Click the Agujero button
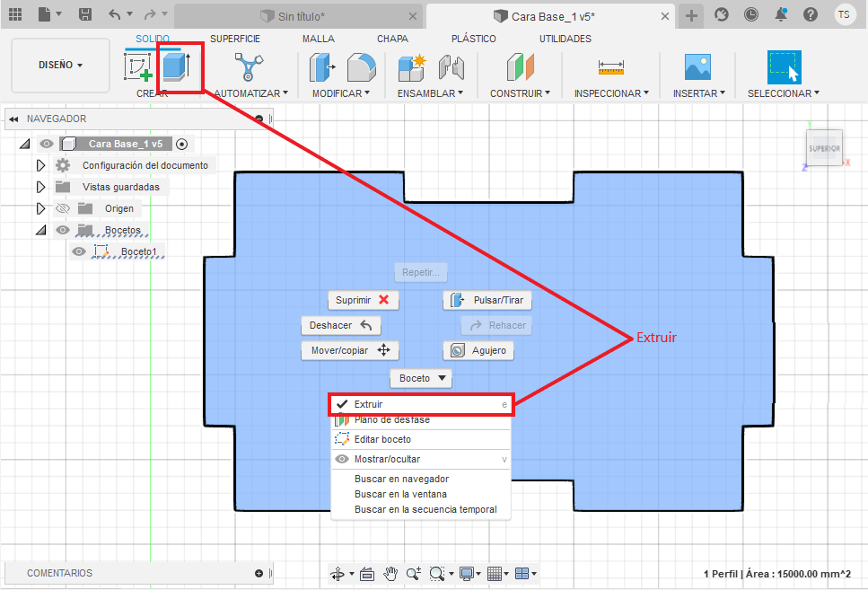The width and height of the screenshot is (868, 590). pyautogui.click(x=478, y=350)
